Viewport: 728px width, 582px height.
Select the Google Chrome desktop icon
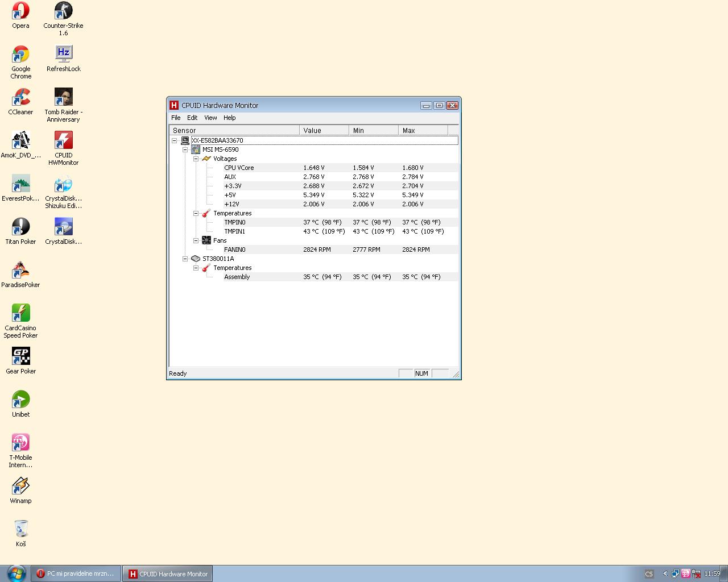click(20, 62)
